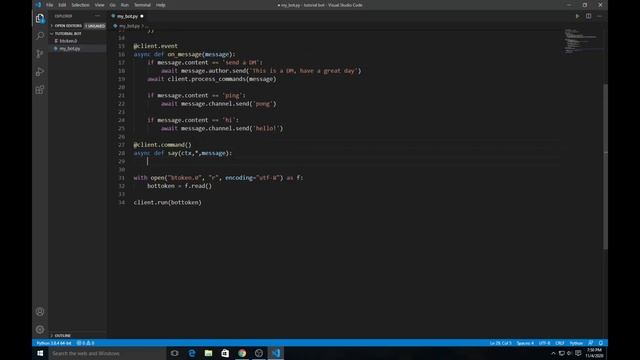Open the Extensions view icon
Image resolution: width=640 pixels, height=360 pixels.
[x=40, y=90]
